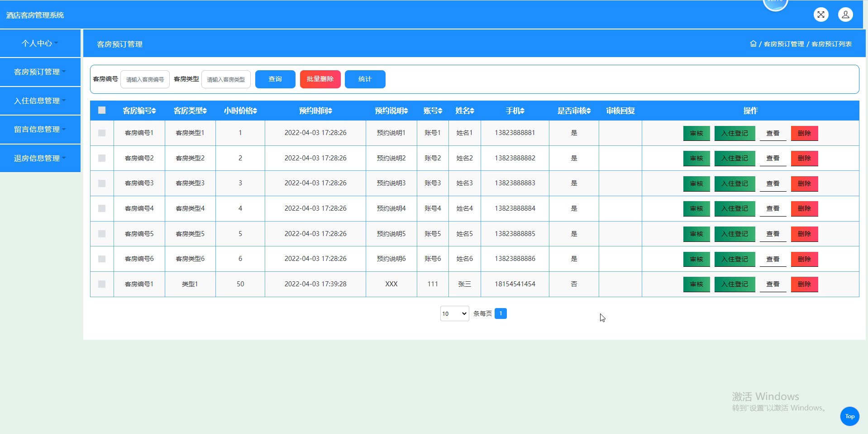Screen dimensions: 868x434
Task: Sort by 客房编号 column arrows
Action: [154, 111]
